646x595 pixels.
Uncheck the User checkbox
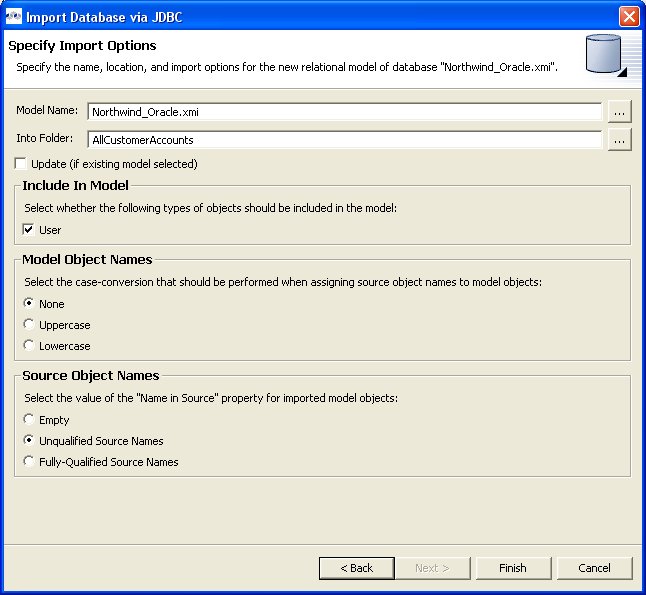coord(29,230)
